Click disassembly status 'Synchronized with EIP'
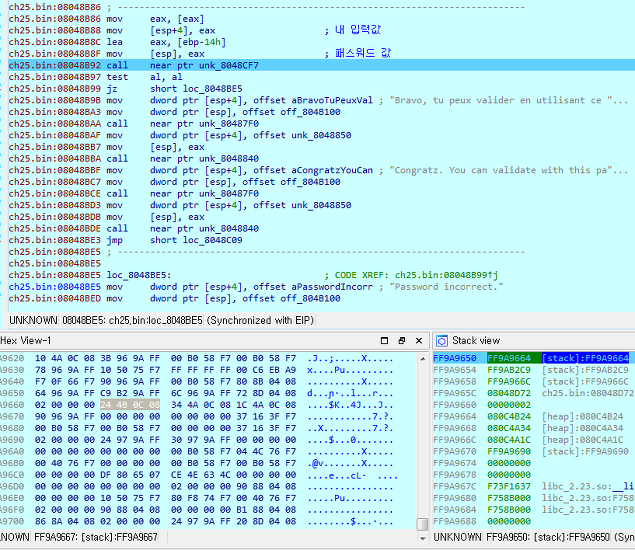The image size is (635, 550). click(260, 320)
